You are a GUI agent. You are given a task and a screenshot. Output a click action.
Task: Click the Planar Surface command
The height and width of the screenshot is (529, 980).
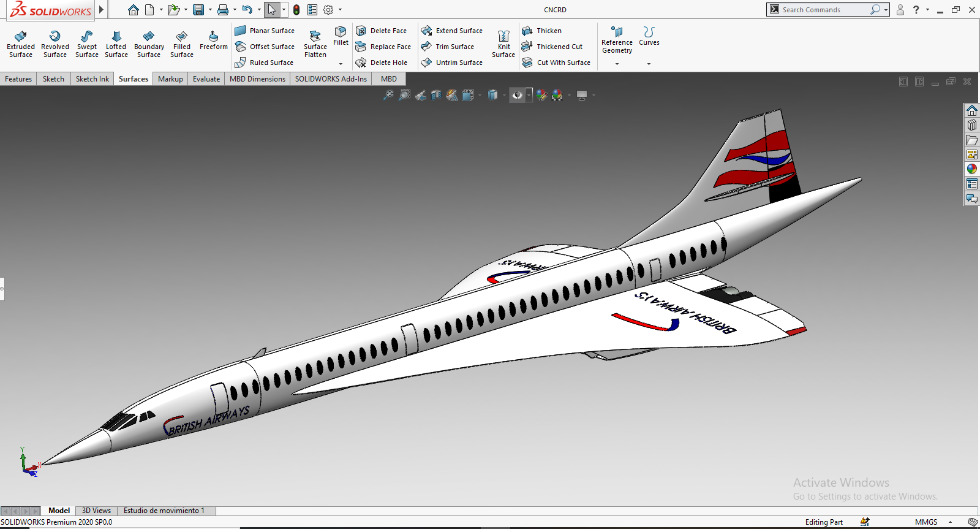click(265, 31)
